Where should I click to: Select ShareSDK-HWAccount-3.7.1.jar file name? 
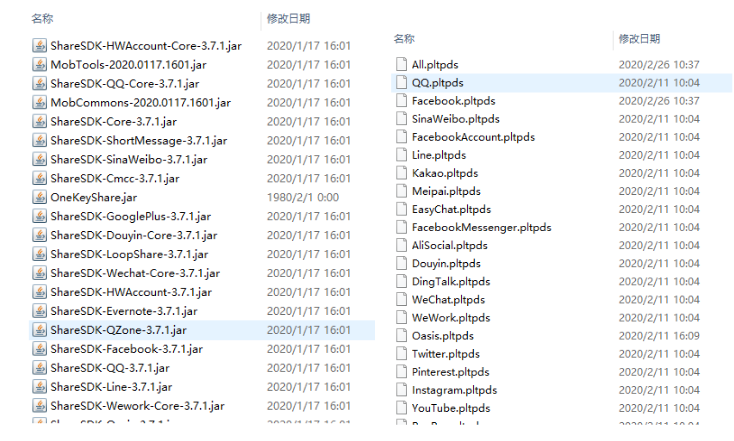131,292
